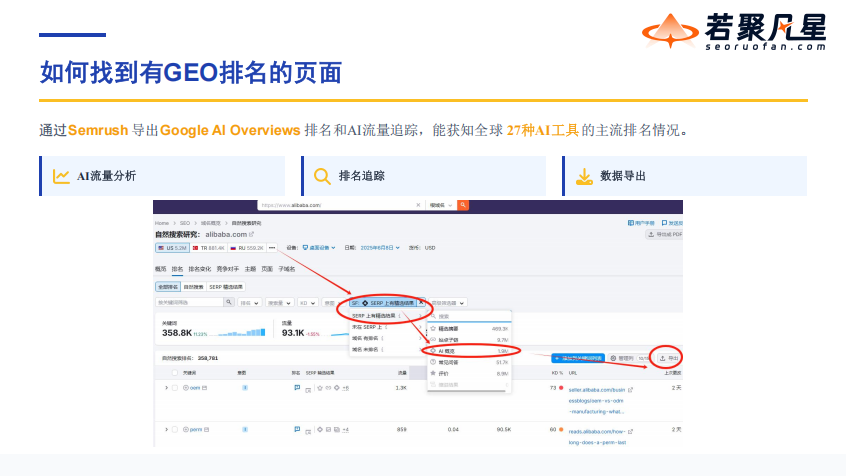Open the 高级筛选器 advanced filters dropdown

click(448, 303)
